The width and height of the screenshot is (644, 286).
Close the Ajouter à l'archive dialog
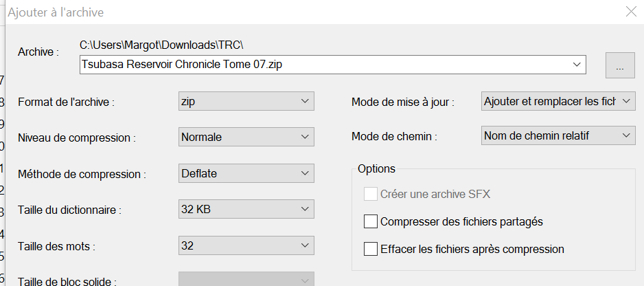click(631, 12)
